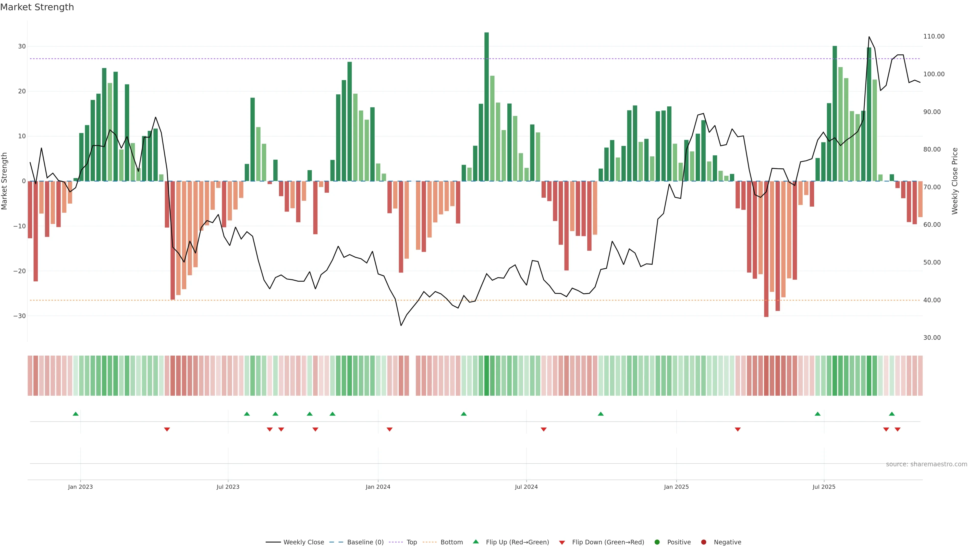The height and width of the screenshot is (551, 980).
Task: Click the first green flip-up triangle before Jan 2023
Action: [x=75, y=414]
